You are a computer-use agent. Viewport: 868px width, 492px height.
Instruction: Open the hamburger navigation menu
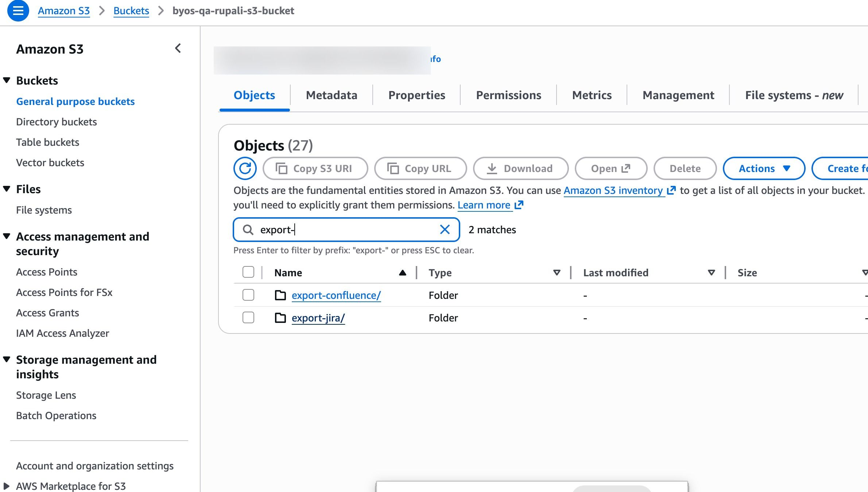[18, 11]
